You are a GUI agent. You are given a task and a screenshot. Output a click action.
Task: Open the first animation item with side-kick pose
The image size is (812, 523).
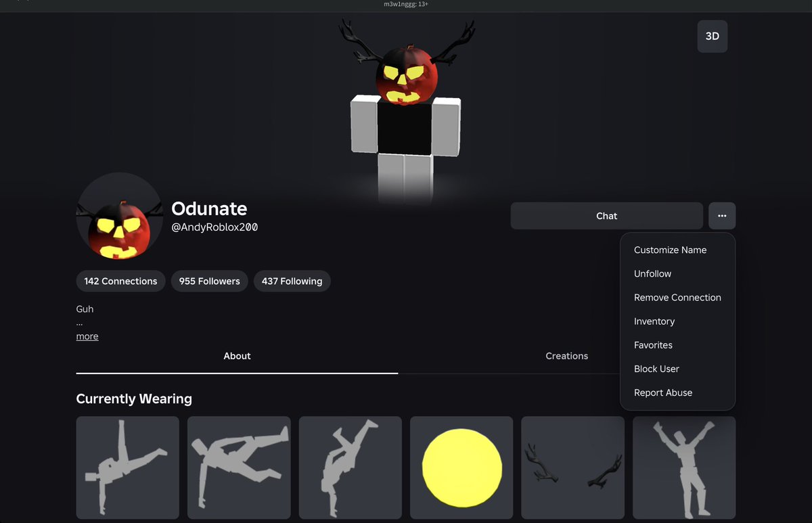128,468
